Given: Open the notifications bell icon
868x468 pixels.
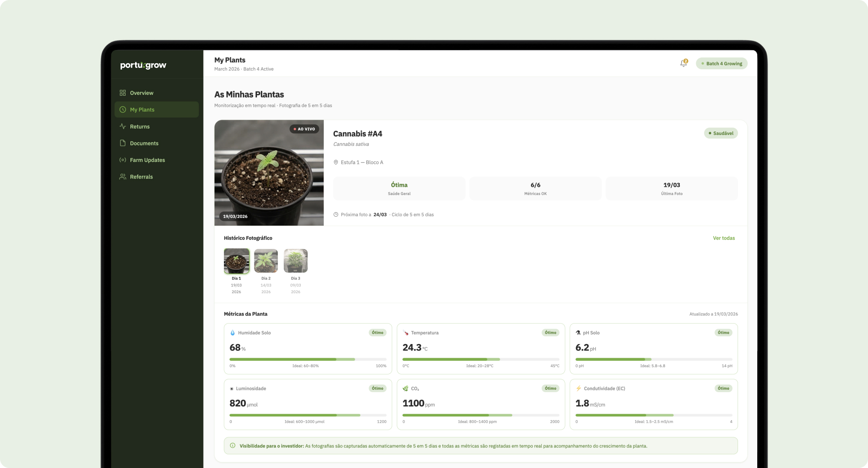Looking at the screenshot, I should [x=683, y=63].
